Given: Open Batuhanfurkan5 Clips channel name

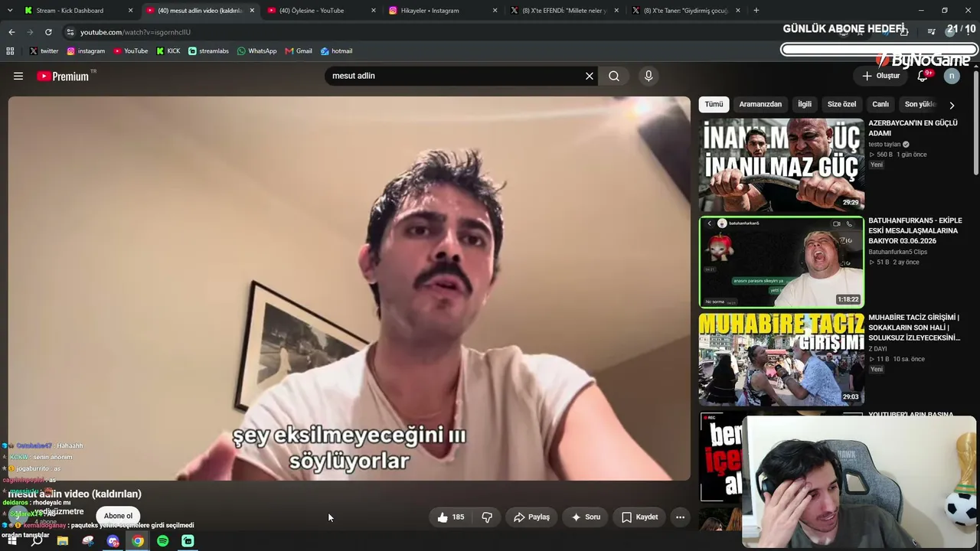Looking at the screenshot, I should coord(897,252).
